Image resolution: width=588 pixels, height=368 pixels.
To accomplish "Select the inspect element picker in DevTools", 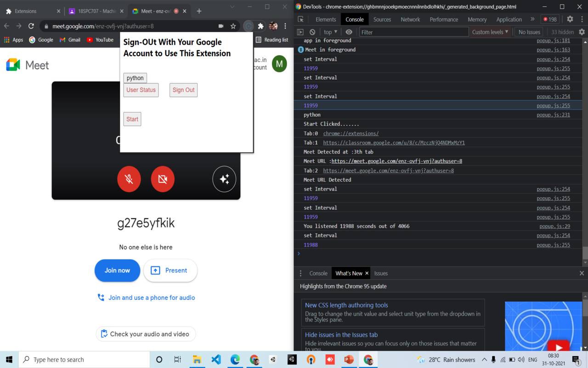I will (300, 19).
